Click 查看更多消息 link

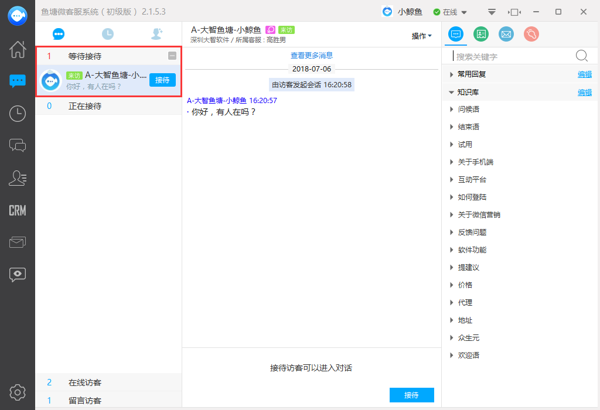pos(311,56)
